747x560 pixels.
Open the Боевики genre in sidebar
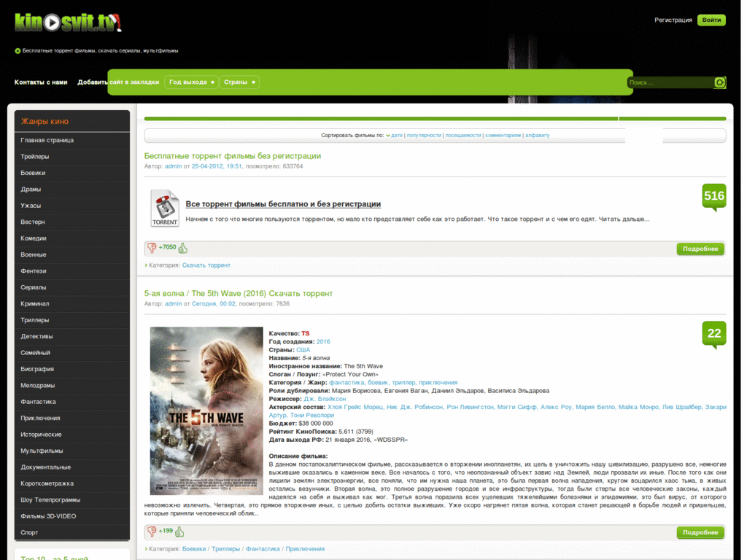tap(72, 173)
